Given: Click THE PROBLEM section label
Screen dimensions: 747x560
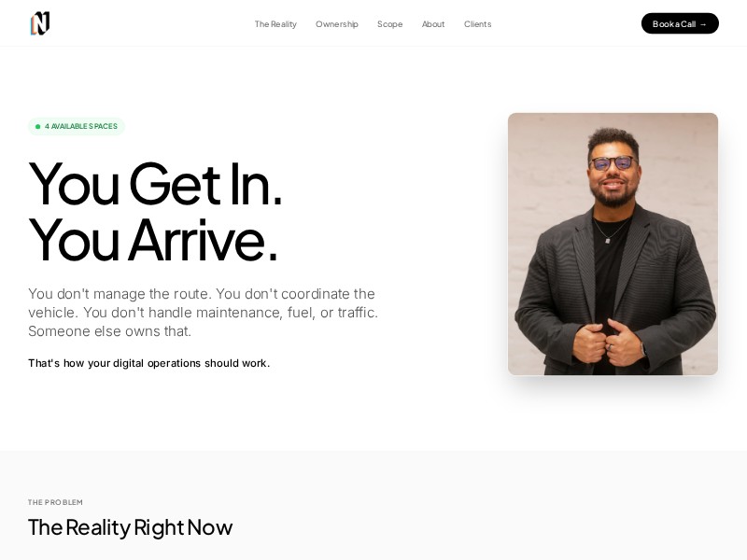Looking at the screenshot, I should click(55, 502).
